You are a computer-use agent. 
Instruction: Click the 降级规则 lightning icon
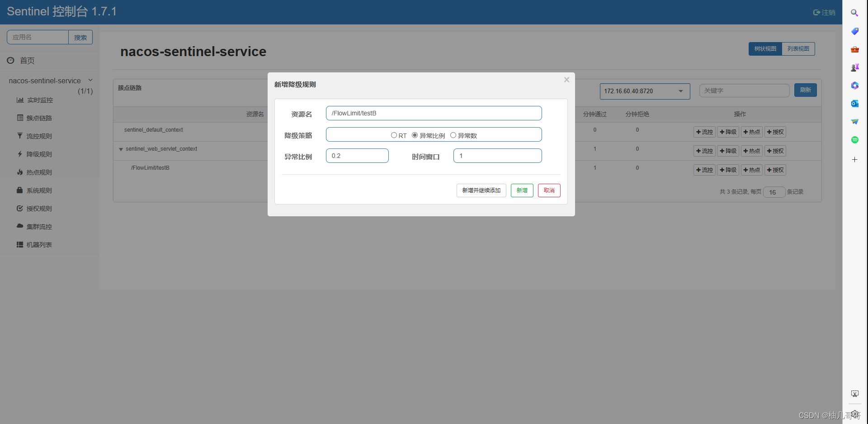click(19, 154)
